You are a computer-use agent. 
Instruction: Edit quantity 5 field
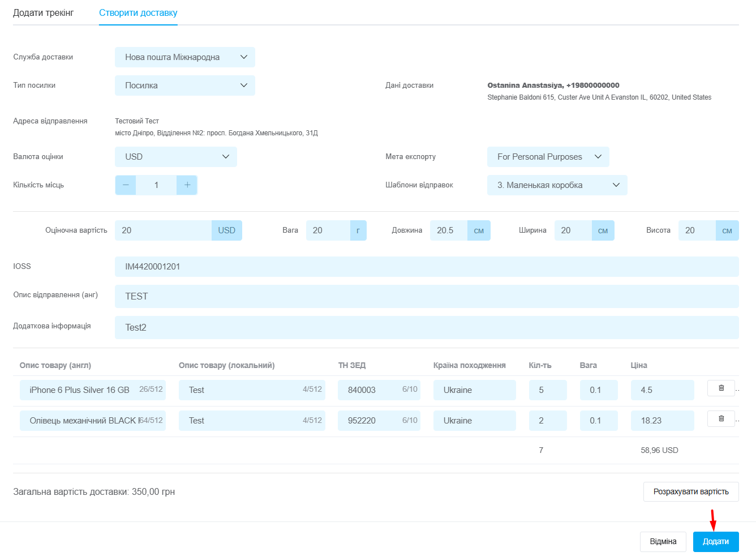[x=548, y=390]
